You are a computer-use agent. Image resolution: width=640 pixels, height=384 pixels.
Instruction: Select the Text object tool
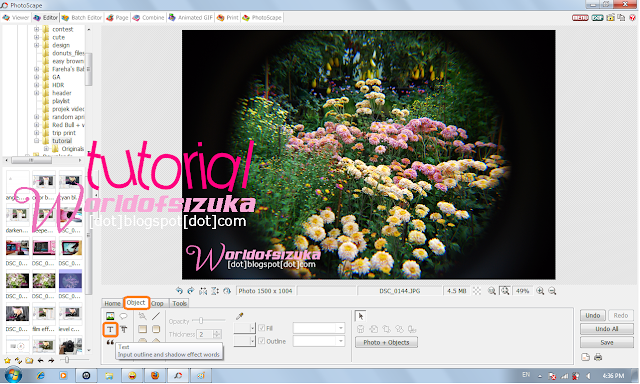110,329
